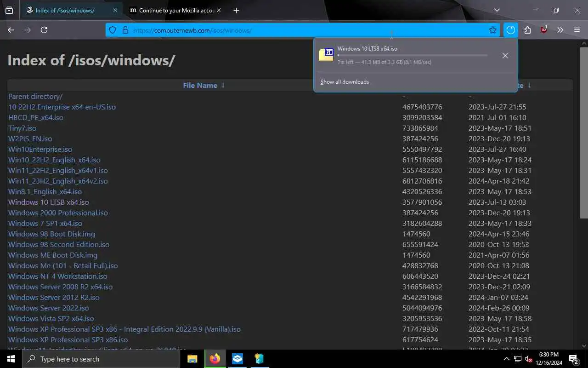The width and height of the screenshot is (588, 368).
Task: Click Show all downloads
Action: click(345, 82)
